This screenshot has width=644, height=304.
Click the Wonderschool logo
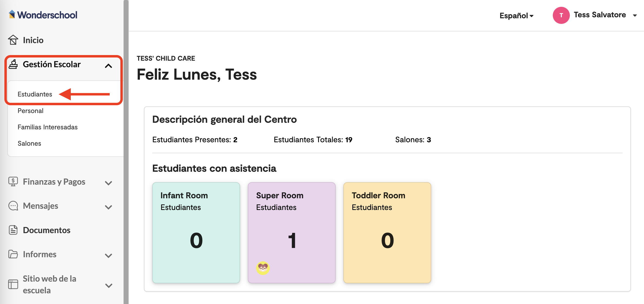tap(43, 15)
